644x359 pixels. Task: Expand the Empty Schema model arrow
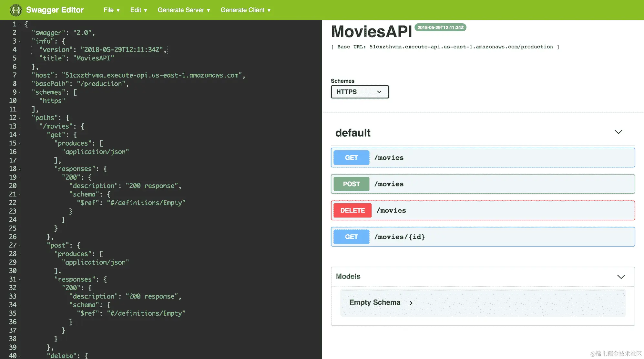point(411,303)
